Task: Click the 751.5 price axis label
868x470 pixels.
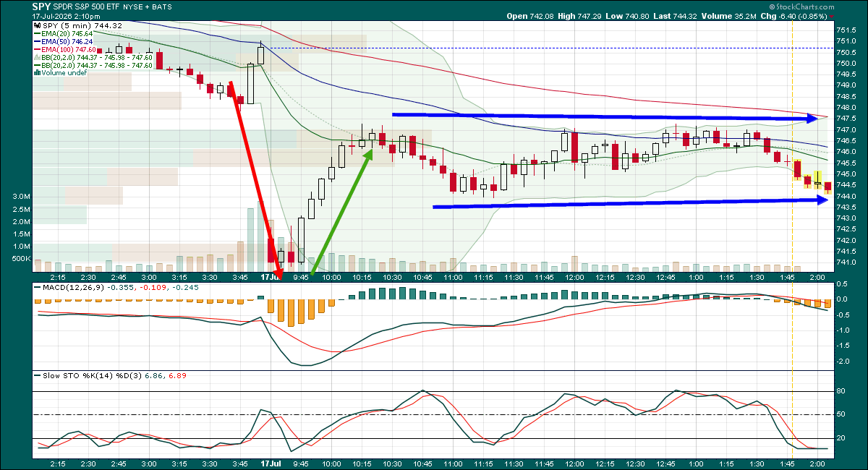Action: coord(846,30)
